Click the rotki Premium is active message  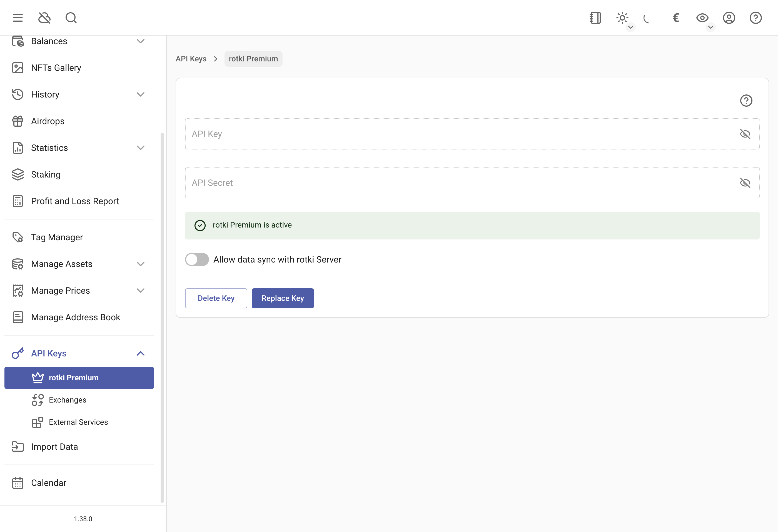[472, 225]
